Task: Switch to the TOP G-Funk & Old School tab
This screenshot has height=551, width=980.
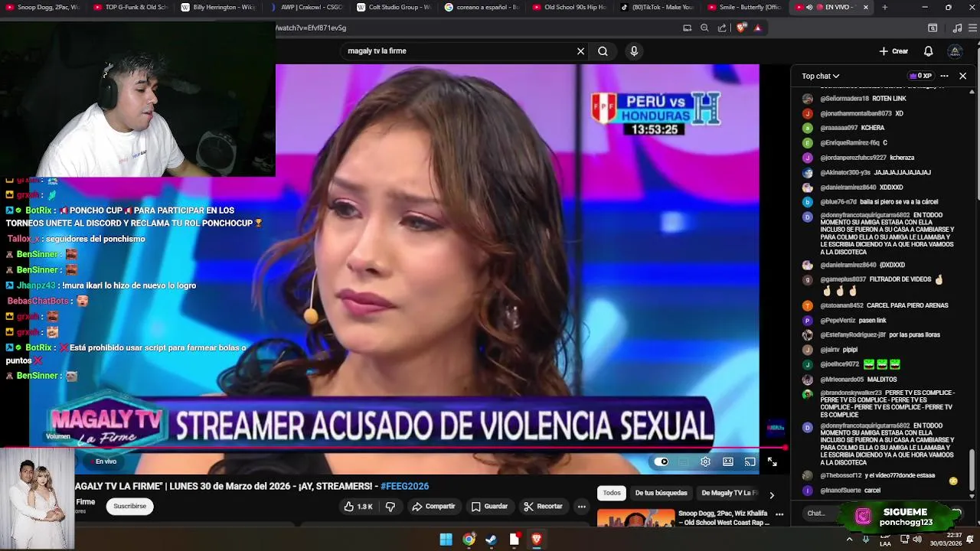Action: click(x=131, y=8)
